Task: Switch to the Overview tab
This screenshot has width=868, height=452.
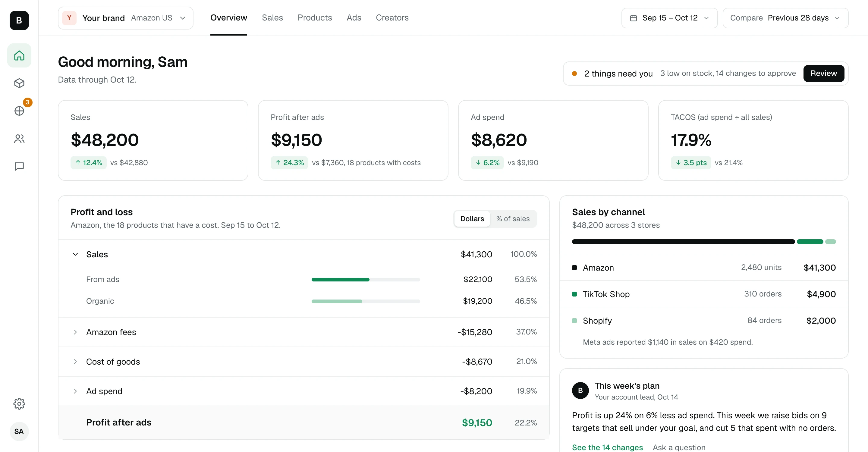Action: [228, 18]
